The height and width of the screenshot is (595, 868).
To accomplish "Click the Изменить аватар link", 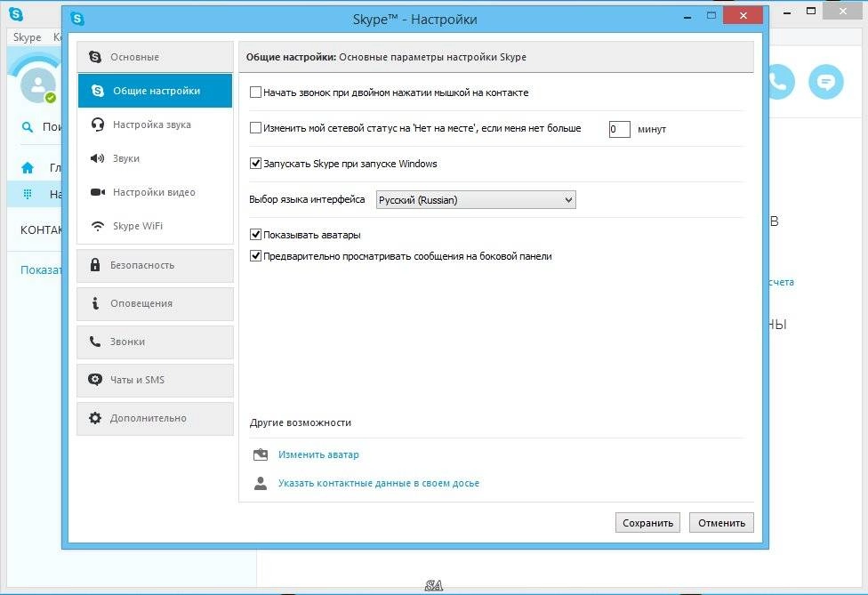I will tap(318, 454).
